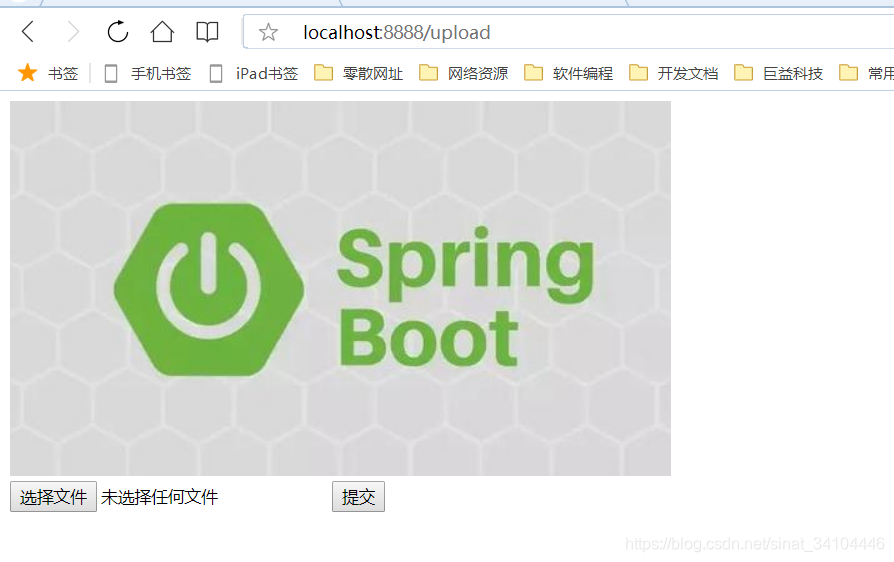Open the 软件编程 bookmark folder

pos(568,74)
